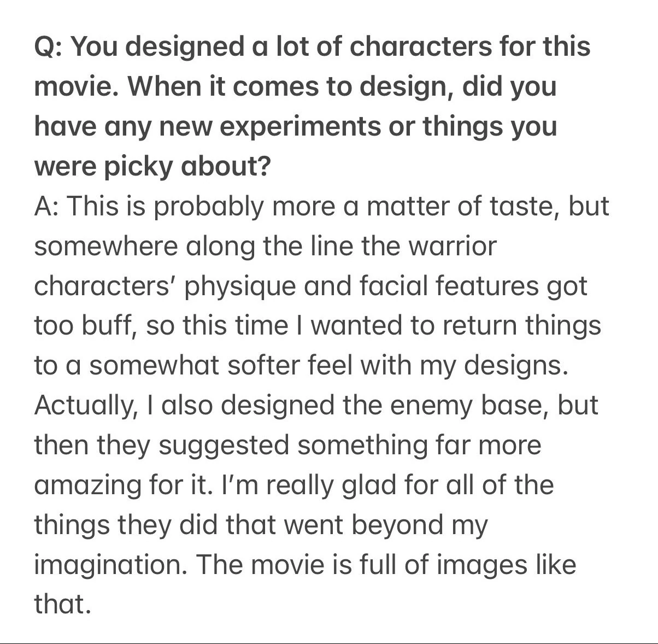
Task: Tap the word "beyond"
Action: pos(394,525)
